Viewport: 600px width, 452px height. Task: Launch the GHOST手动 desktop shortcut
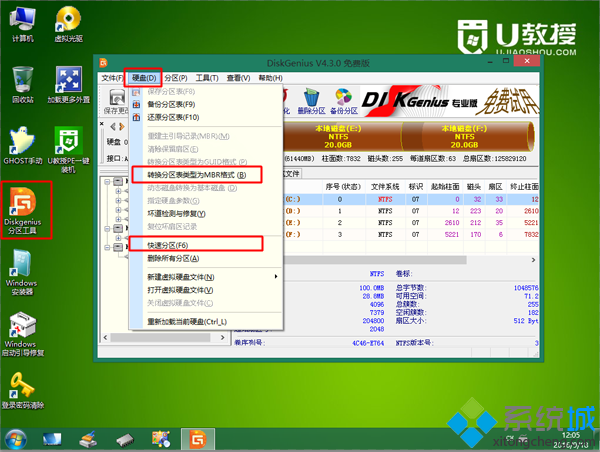(x=22, y=143)
